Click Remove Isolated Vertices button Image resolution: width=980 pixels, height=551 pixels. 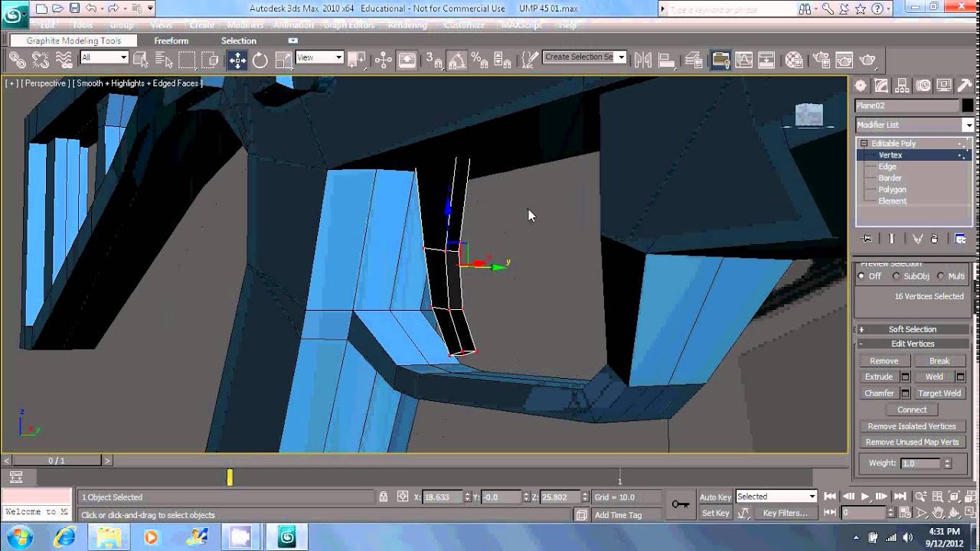tap(912, 426)
